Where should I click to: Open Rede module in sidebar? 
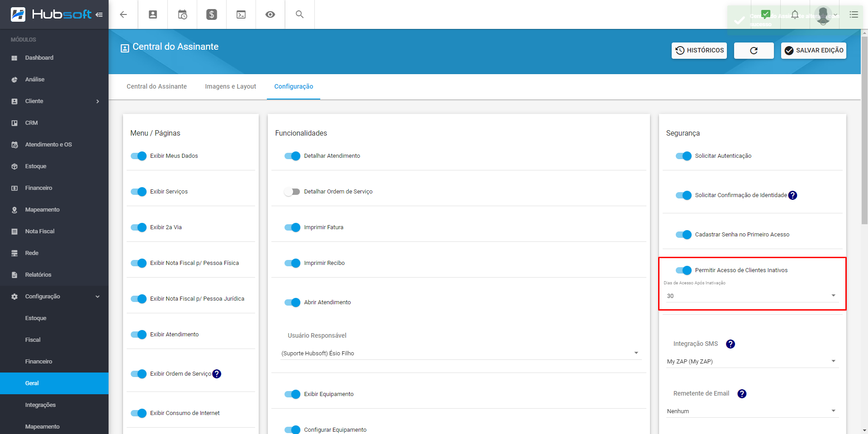pyautogui.click(x=54, y=253)
